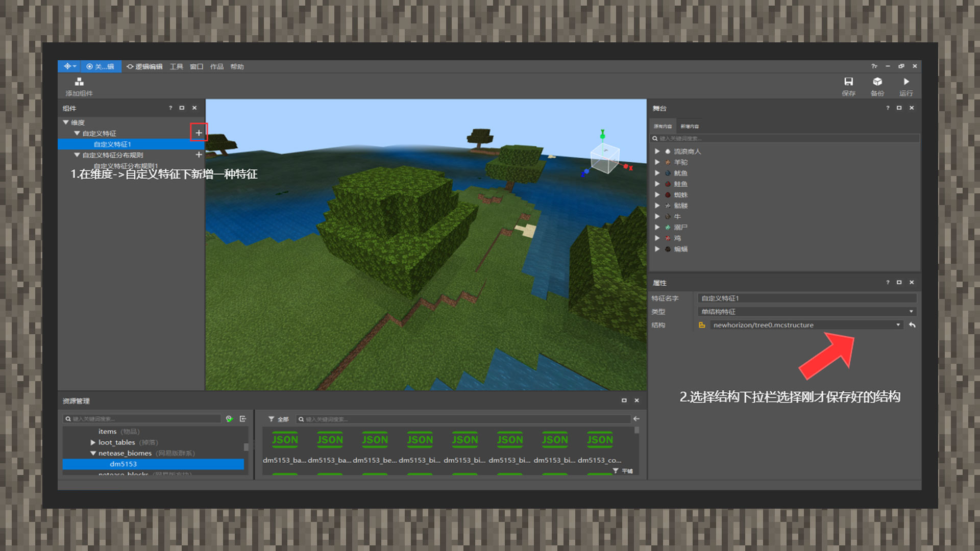Switch to the 原有内容 tab in 舞台
The width and height of the screenshot is (980, 551).
point(663,126)
